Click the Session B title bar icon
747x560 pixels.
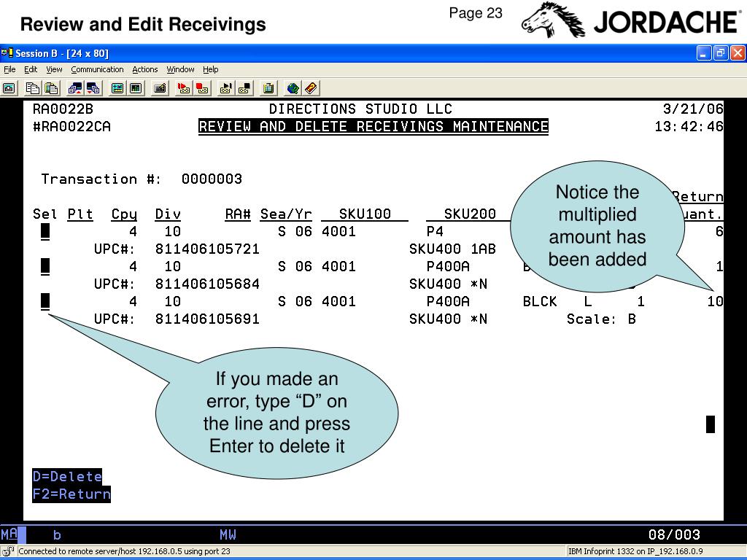[x=7, y=52]
